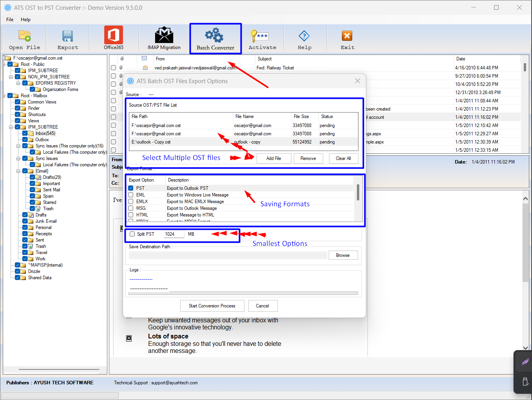
Task: Click the Clear All button
Action: 343,158
